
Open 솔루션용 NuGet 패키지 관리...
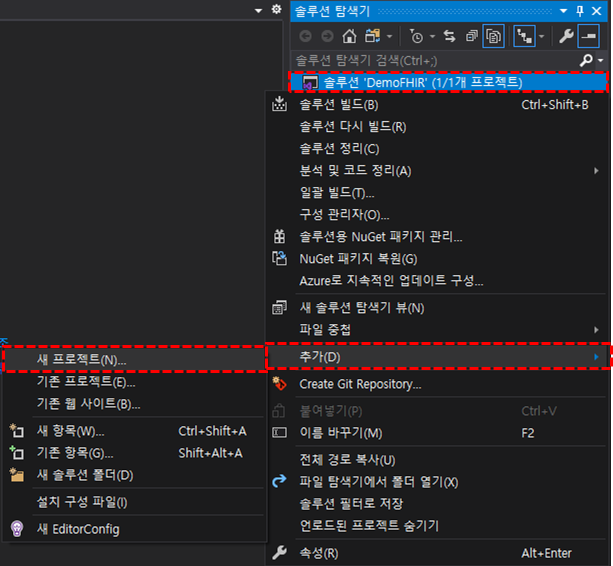(436, 236)
